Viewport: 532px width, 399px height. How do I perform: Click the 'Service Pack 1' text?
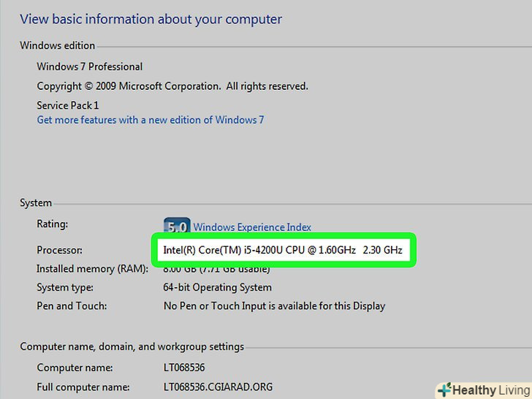pyautogui.click(x=68, y=105)
